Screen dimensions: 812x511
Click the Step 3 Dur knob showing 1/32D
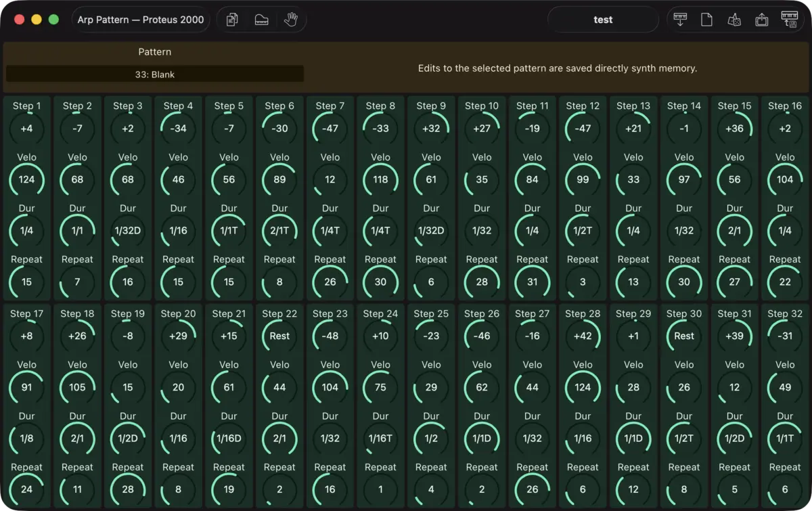coord(128,231)
